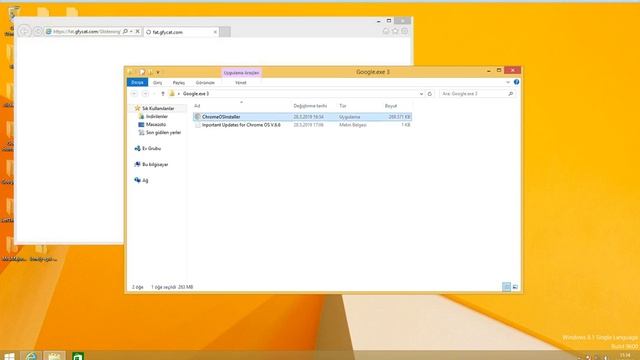Image resolution: width=640 pixels, height=360 pixels.
Task: Click Explorer's back navigation arrow
Action: tap(134, 94)
